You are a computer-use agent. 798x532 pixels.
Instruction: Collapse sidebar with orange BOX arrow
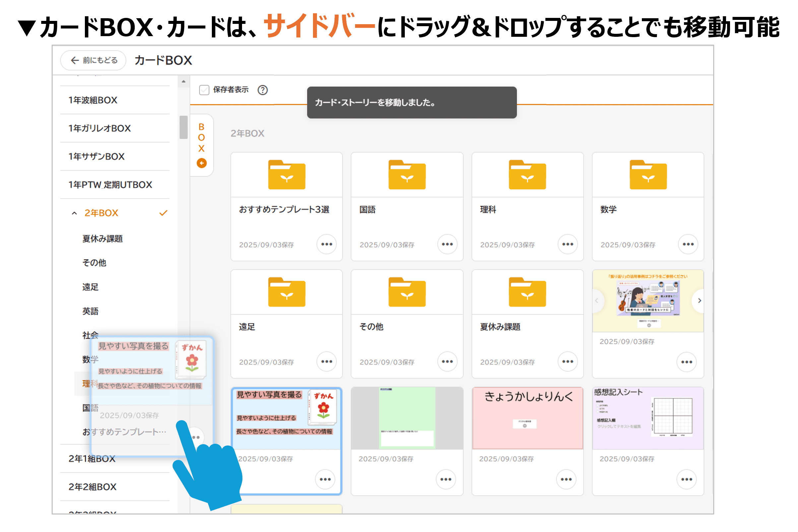tap(202, 163)
